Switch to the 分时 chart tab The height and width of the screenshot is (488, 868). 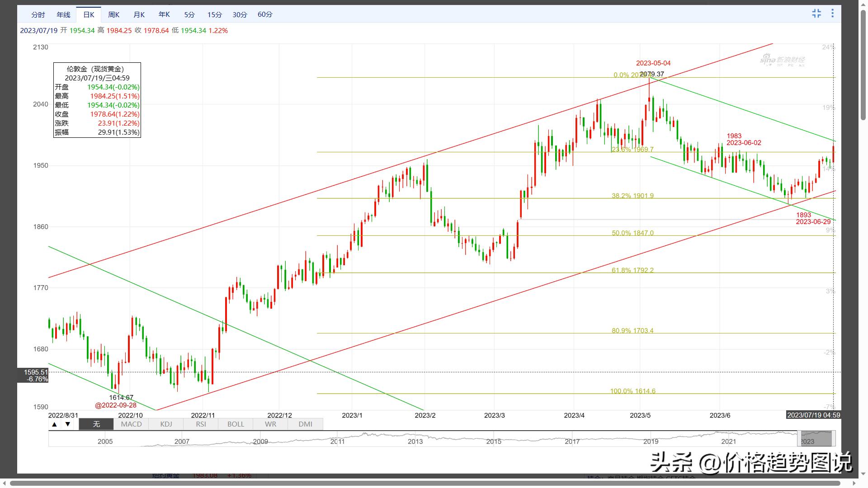click(38, 14)
